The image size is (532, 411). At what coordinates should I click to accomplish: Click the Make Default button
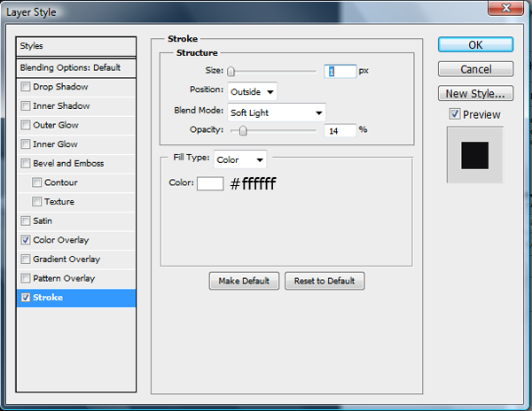[x=244, y=281]
